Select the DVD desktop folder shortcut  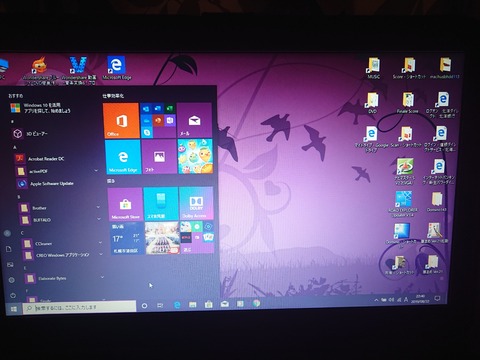(372, 103)
